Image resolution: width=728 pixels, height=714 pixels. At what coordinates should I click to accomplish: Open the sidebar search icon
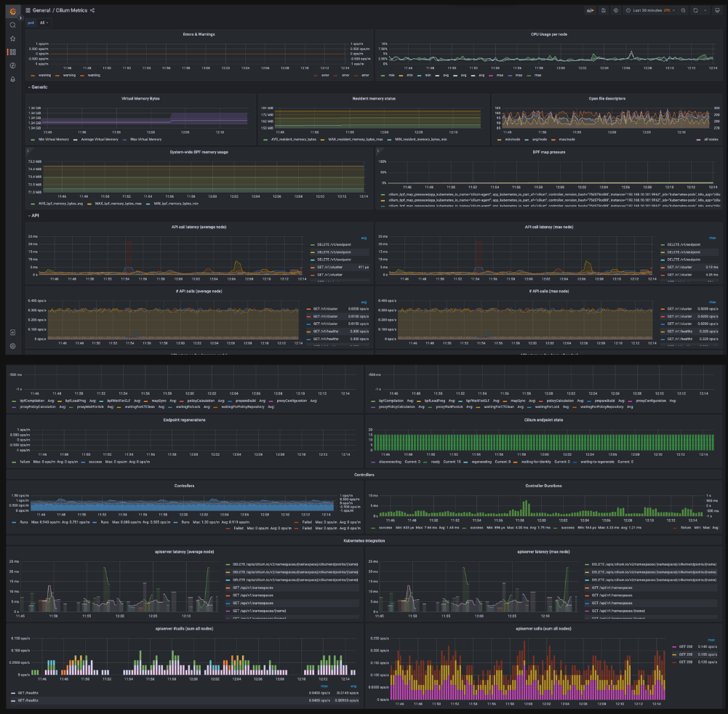pos(12,25)
